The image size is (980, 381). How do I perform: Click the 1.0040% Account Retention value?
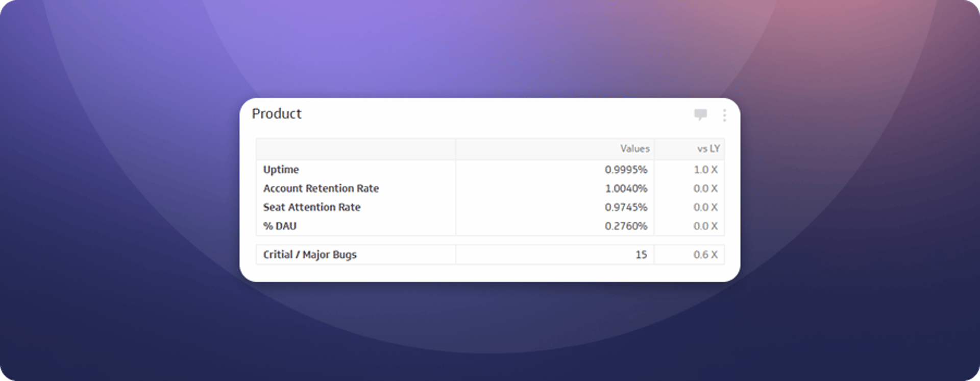coord(625,188)
